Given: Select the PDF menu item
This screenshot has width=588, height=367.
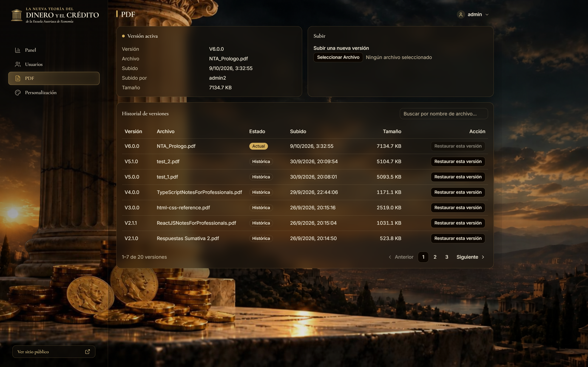Looking at the screenshot, I should pyautogui.click(x=54, y=78).
